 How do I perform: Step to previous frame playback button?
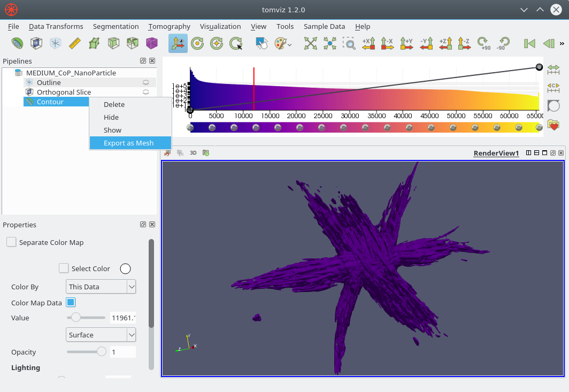tap(549, 43)
